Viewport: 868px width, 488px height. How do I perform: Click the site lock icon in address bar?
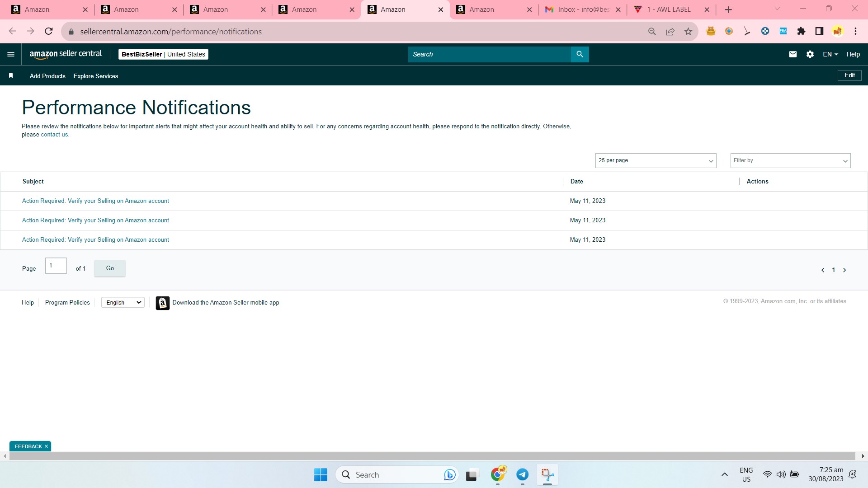[71, 32]
